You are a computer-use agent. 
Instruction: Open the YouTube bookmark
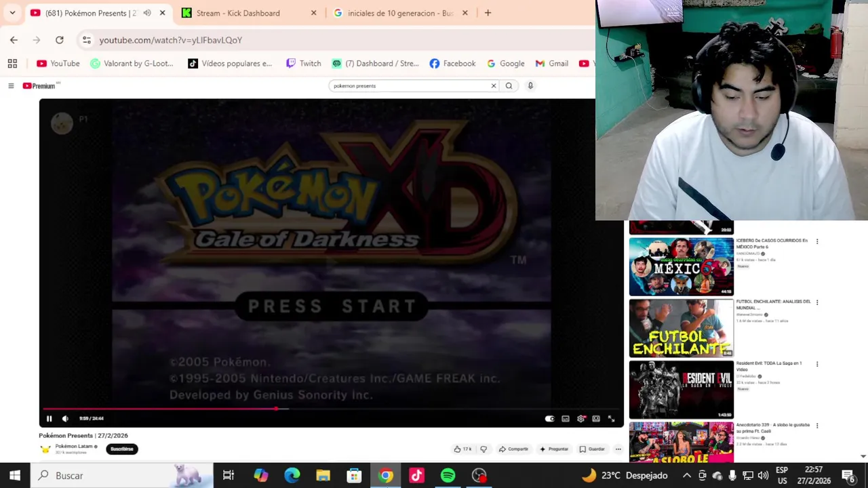pyautogui.click(x=58, y=64)
